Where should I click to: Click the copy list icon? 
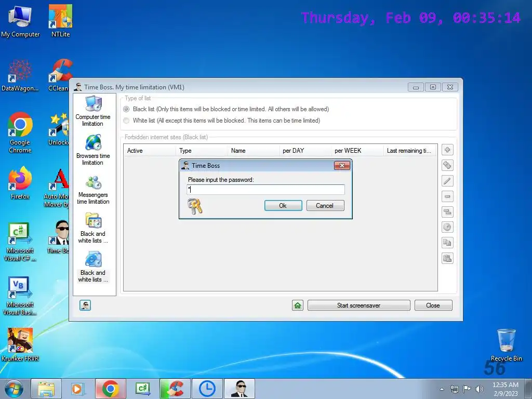[447, 243]
